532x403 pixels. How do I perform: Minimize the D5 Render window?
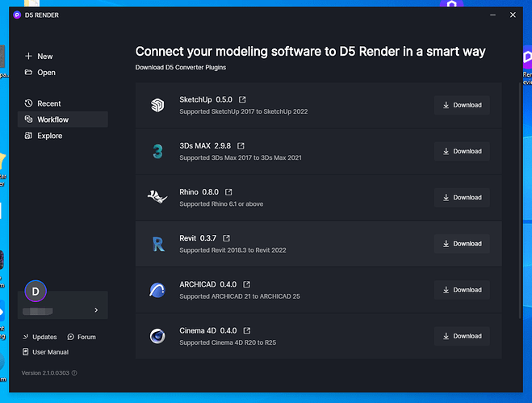coord(492,15)
